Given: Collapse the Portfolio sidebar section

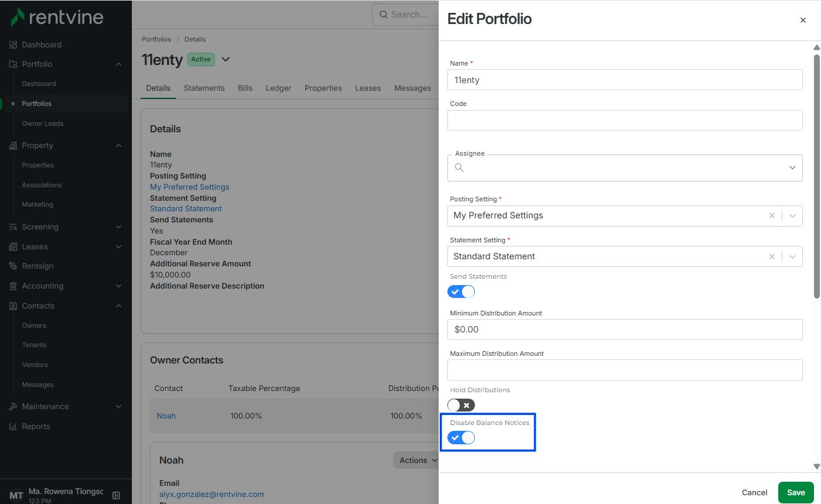Looking at the screenshot, I should pos(118,64).
